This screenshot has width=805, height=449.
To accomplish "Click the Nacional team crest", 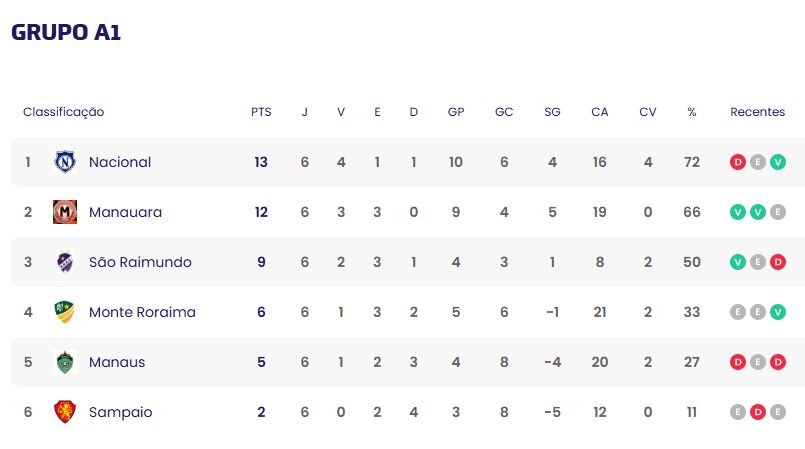I will click(65, 162).
